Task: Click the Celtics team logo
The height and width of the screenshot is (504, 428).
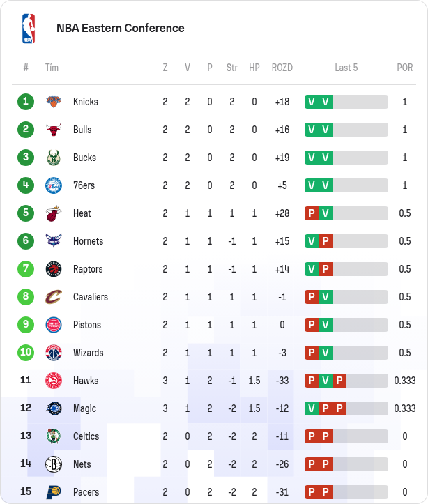Action: (54, 436)
